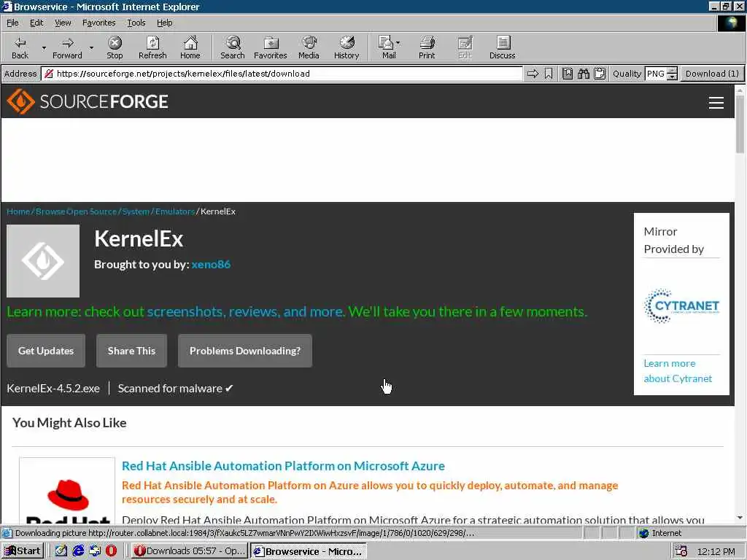Select the Browservice taskbar button

point(309,551)
